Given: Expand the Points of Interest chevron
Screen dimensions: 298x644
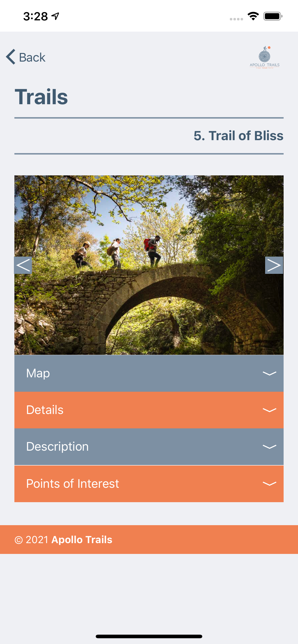Looking at the screenshot, I should [269, 483].
